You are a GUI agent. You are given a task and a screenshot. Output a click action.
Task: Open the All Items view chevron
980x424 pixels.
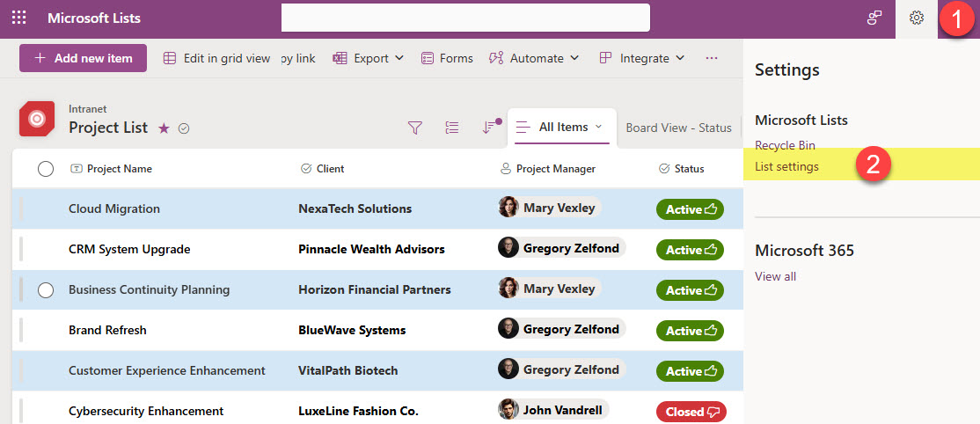click(598, 127)
